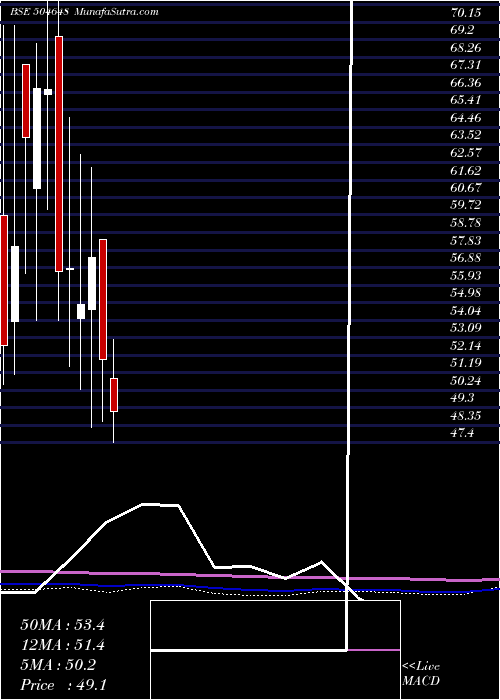
Task: Click the 58.78 price axis label
Action: (466, 223)
